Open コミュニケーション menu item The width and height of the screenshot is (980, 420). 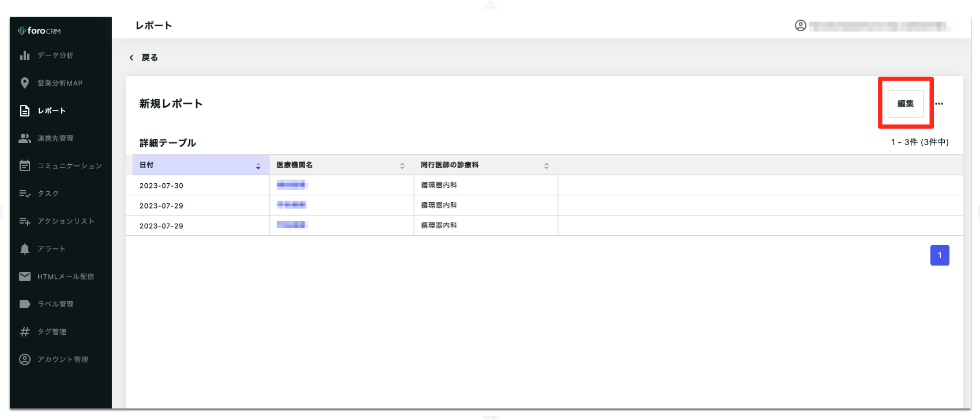[x=61, y=166]
